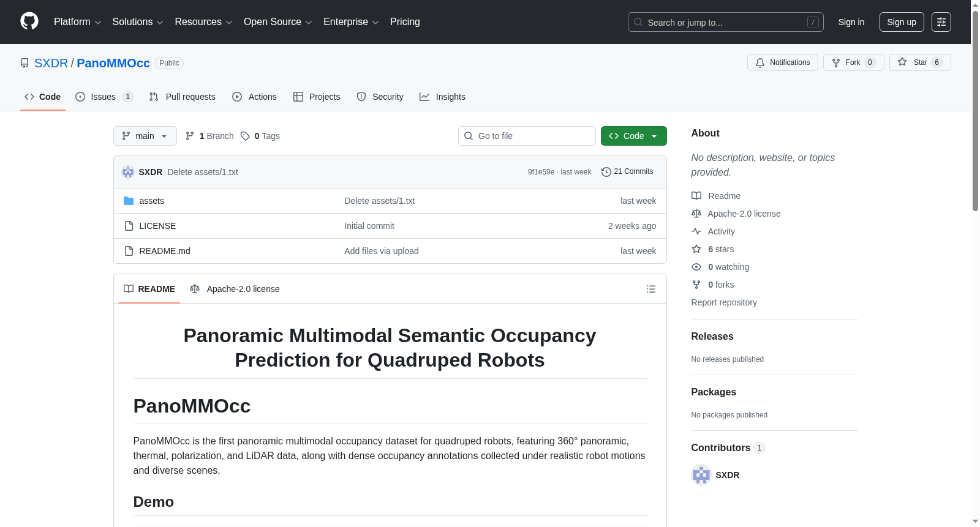Click the book icon beside Readme

tap(696, 196)
